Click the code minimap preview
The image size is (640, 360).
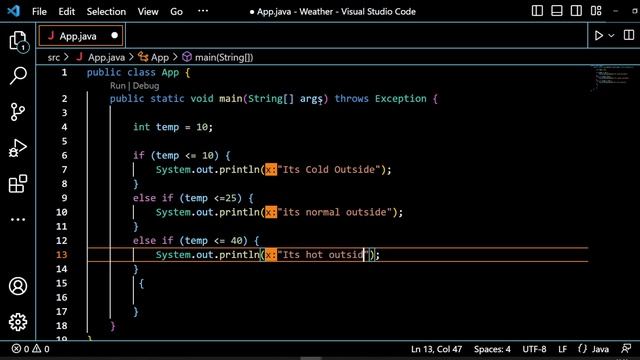(611, 78)
